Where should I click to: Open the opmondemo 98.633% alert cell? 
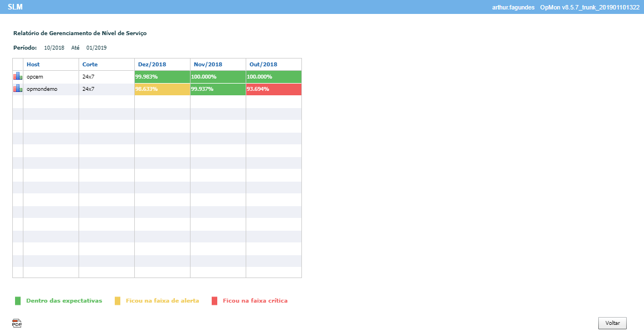pyautogui.click(x=162, y=89)
